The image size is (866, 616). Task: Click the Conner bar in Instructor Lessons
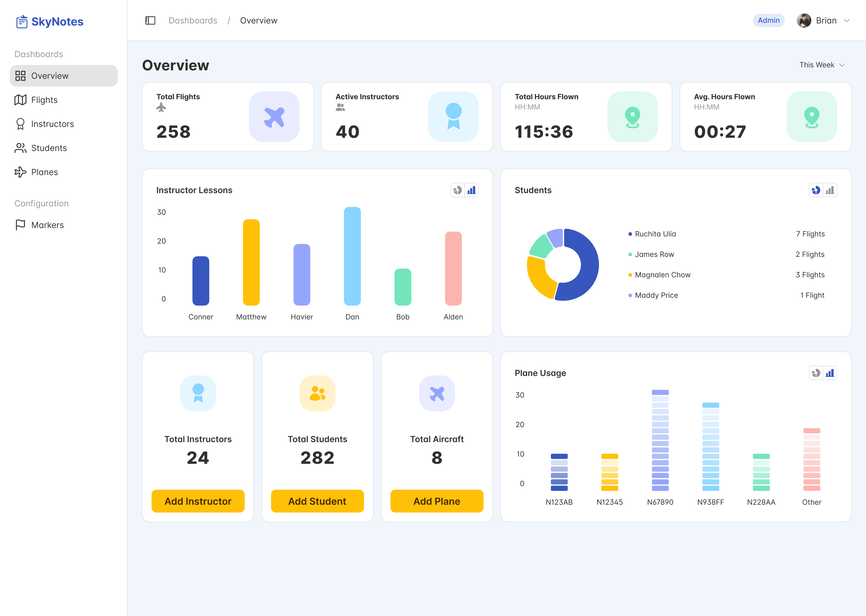tap(201, 281)
